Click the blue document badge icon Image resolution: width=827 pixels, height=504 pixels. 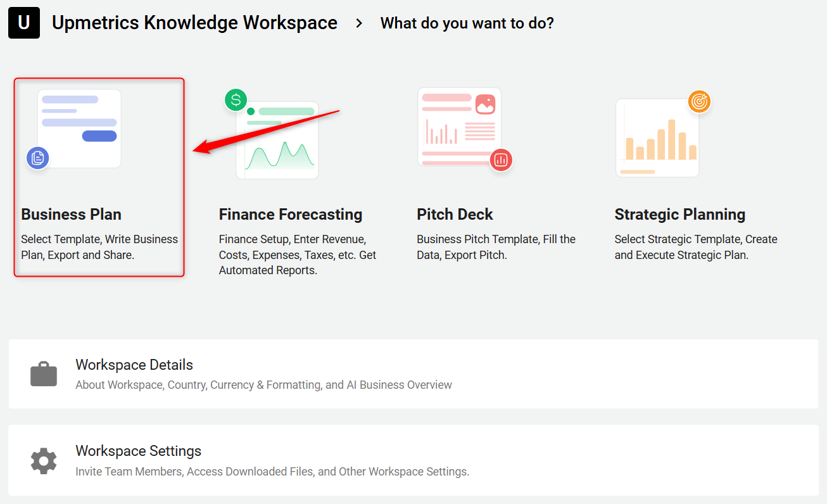37,158
